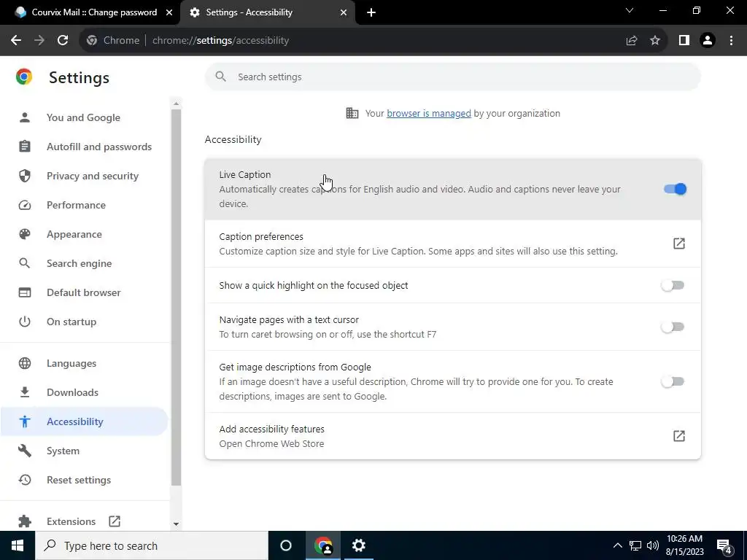Open Default browser section
The image size is (747, 560).
point(83,292)
